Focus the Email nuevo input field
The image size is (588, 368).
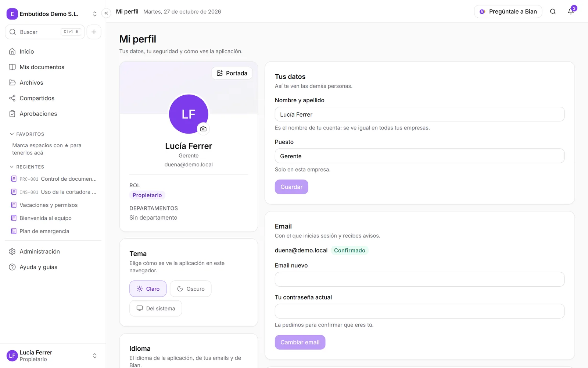tap(420, 279)
